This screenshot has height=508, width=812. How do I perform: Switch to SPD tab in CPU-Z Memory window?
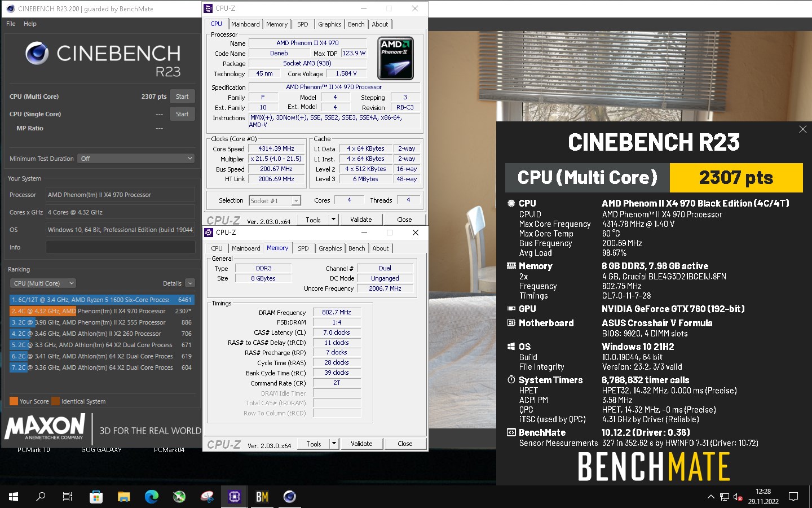click(x=303, y=248)
